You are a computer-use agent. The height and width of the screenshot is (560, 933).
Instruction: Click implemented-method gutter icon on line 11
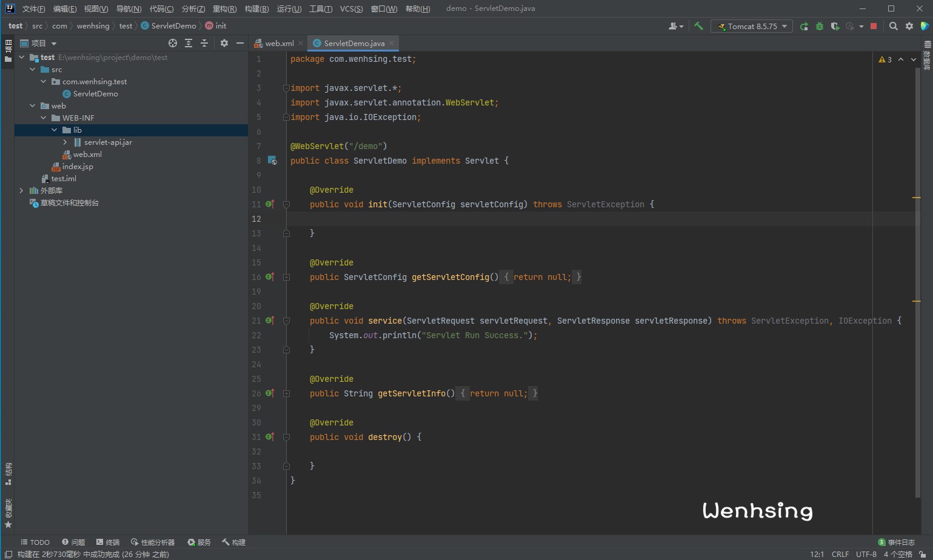point(270,204)
